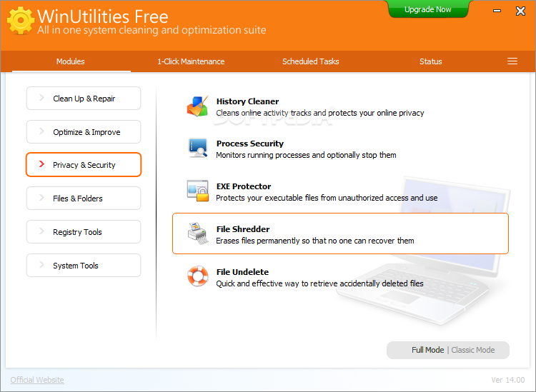Click the EXE Protector title
This screenshot has width=536, height=392.
244,186
